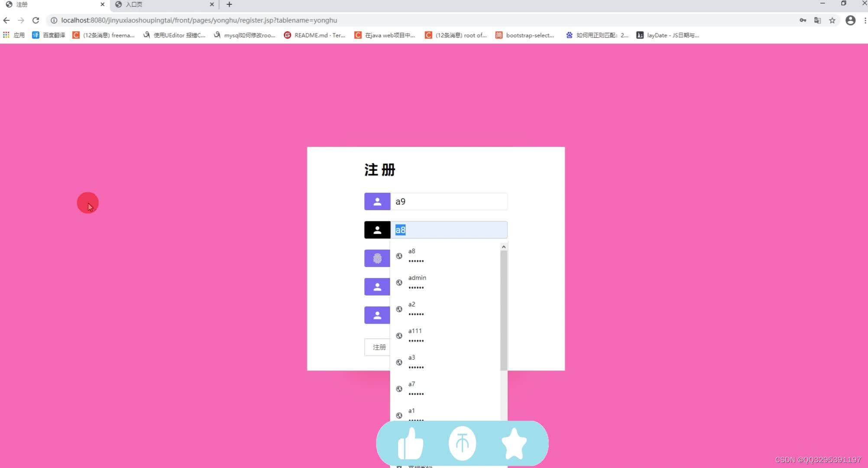This screenshot has width=868, height=468.
Task: Click the purple user icon beside a9
Action: 377,201
